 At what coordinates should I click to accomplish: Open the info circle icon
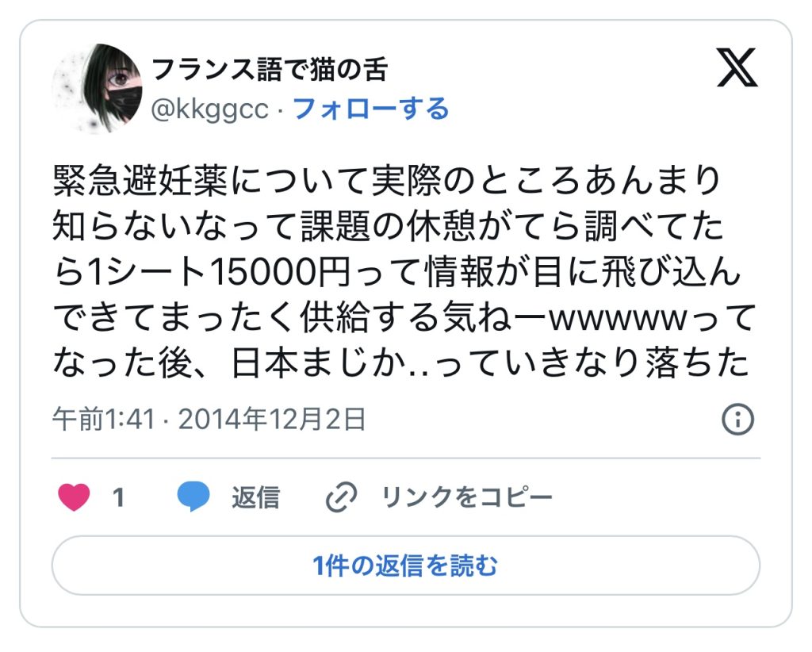(737, 419)
